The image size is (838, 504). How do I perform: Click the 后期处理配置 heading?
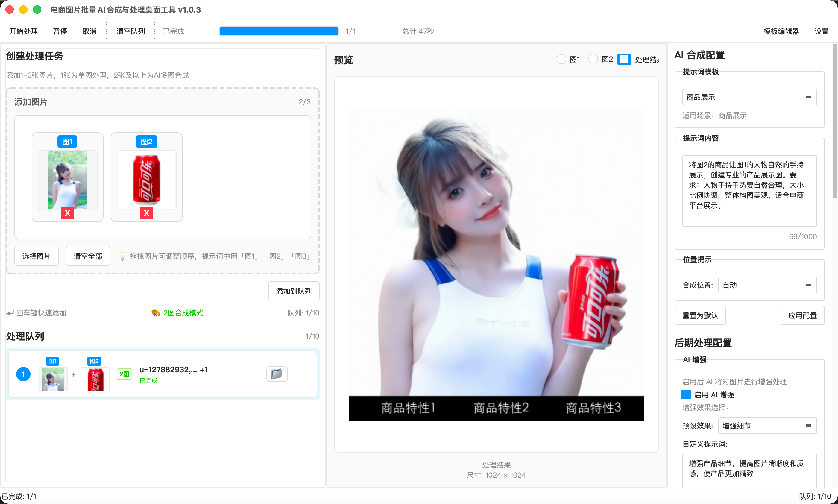(703, 343)
